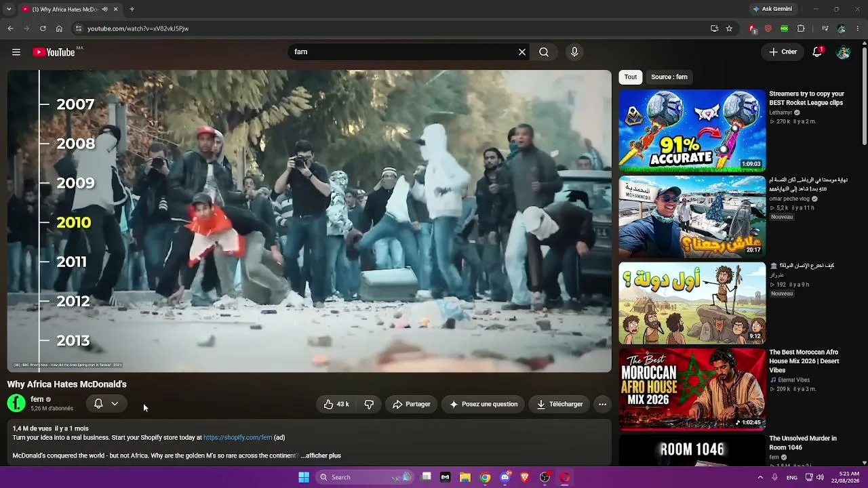The height and width of the screenshot is (488, 868).
Task: Clear the search box text with X
Action: [522, 52]
